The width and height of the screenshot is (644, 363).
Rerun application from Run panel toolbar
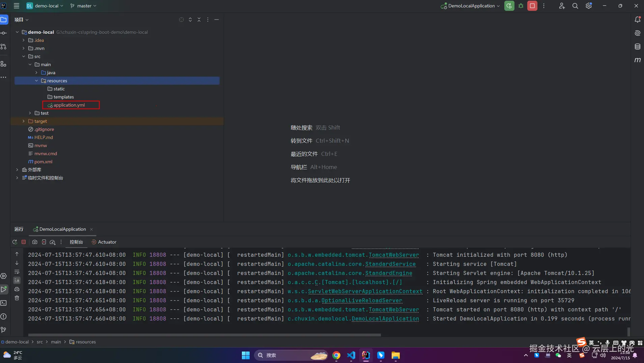point(15,242)
